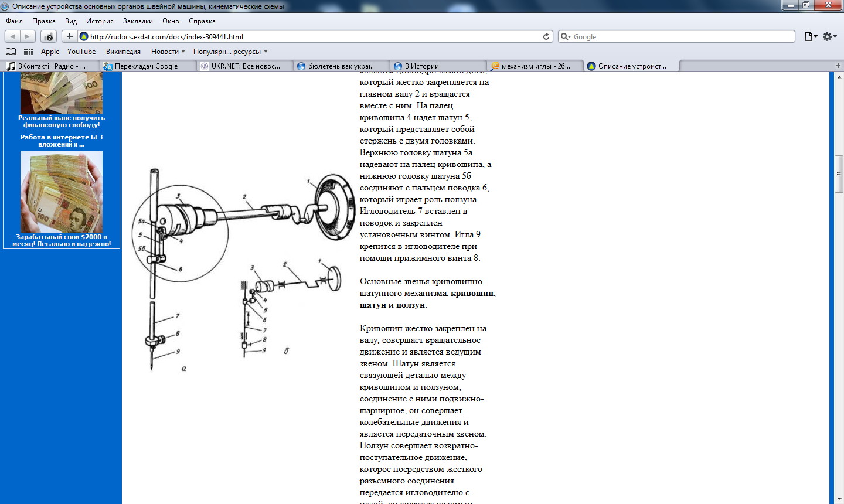The height and width of the screenshot is (504, 844).
Task: Reload the page from the address bar
Action: 546,36
